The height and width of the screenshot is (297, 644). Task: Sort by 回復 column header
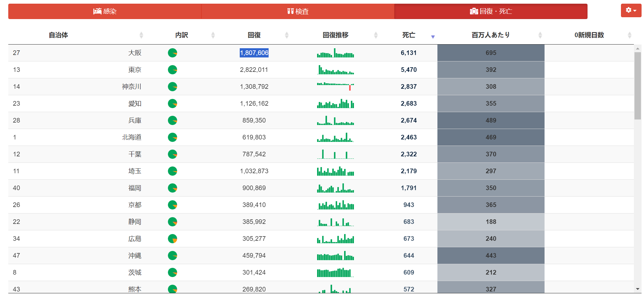(x=254, y=35)
